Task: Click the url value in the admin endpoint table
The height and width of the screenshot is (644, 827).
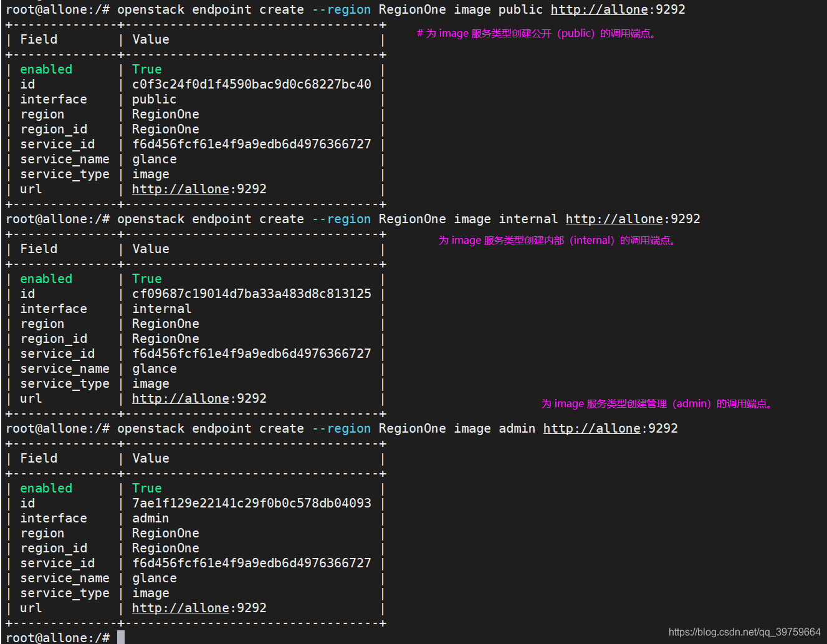Action: coord(199,608)
